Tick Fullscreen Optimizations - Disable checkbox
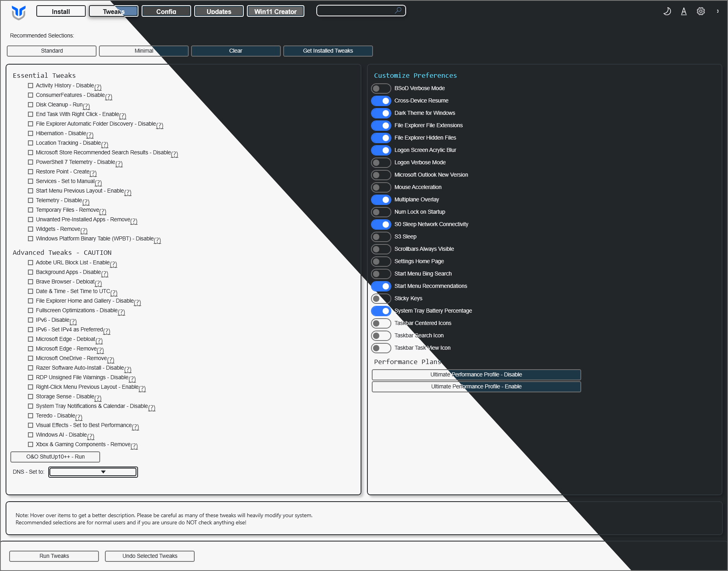 [30, 310]
